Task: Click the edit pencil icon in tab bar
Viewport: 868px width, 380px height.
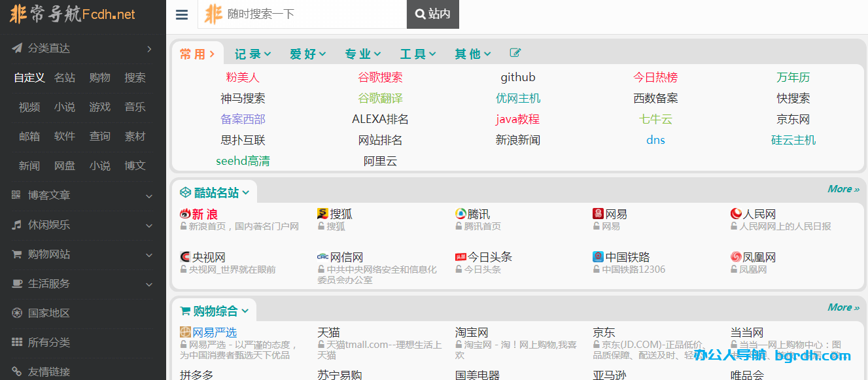Action: tap(515, 53)
